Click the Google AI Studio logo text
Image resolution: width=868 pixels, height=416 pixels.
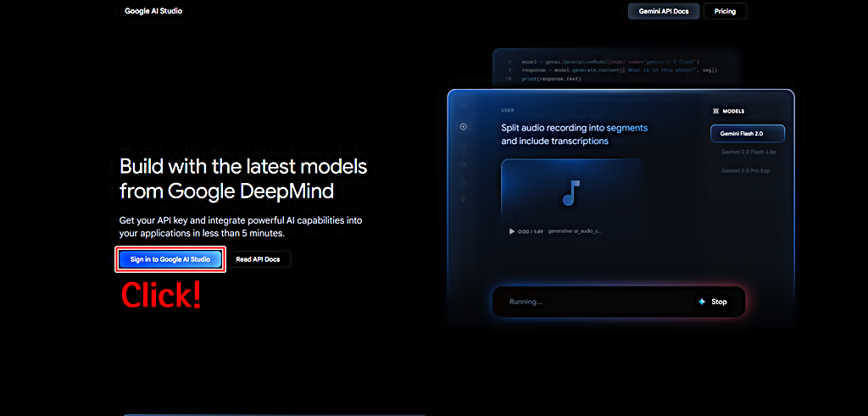153,10
